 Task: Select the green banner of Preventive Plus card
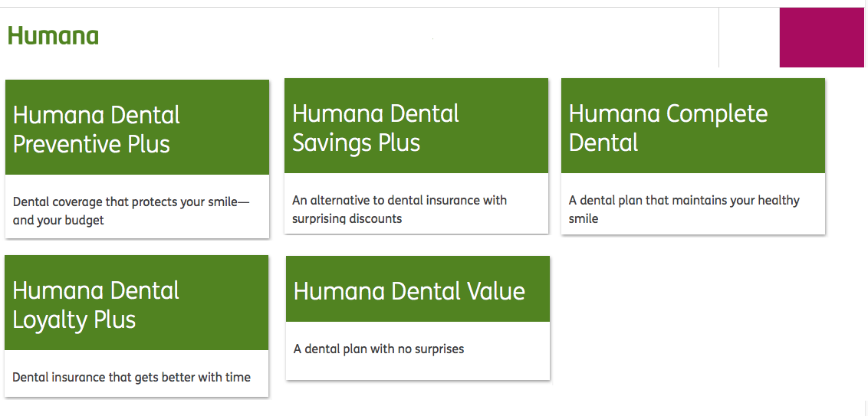pyautogui.click(x=137, y=127)
